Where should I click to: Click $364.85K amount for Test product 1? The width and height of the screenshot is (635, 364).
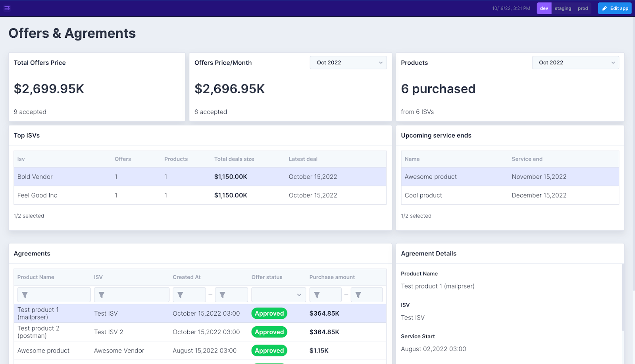[324, 313]
